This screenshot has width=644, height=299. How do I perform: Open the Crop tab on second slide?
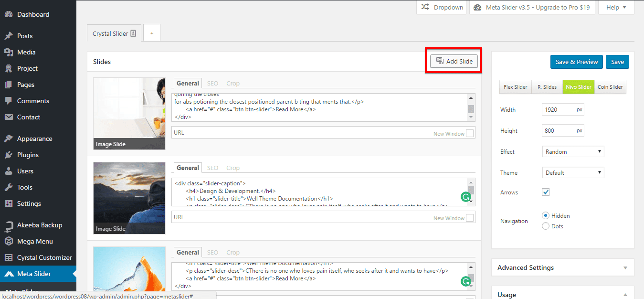coord(233,168)
